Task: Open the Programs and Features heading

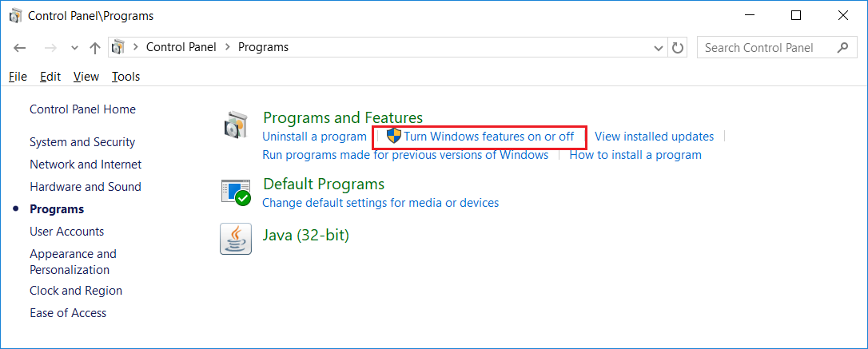Action: [x=343, y=117]
